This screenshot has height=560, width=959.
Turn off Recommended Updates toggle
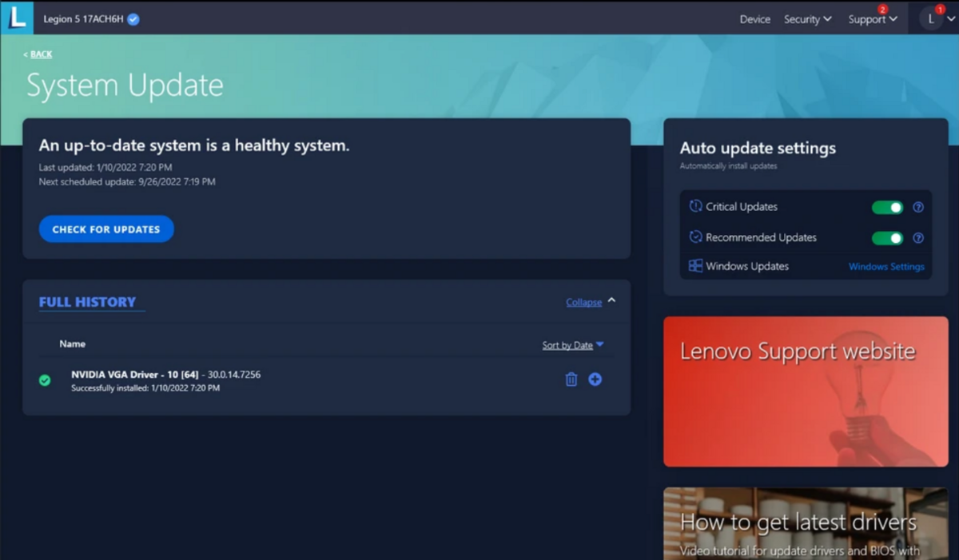887,238
